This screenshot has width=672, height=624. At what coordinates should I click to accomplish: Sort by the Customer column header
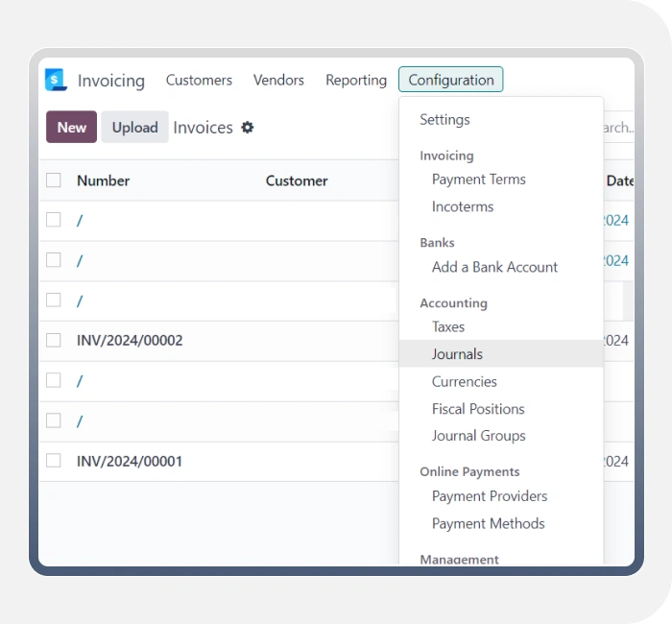[x=297, y=180]
